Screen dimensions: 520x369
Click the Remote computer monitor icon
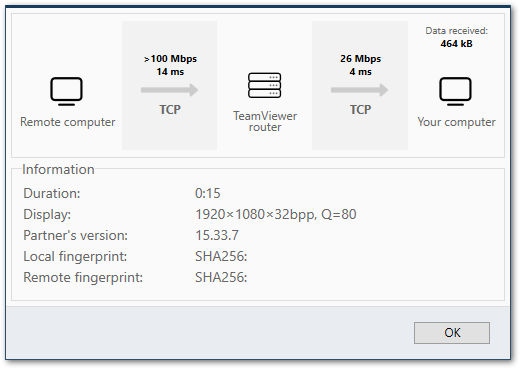click(x=66, y=91)
